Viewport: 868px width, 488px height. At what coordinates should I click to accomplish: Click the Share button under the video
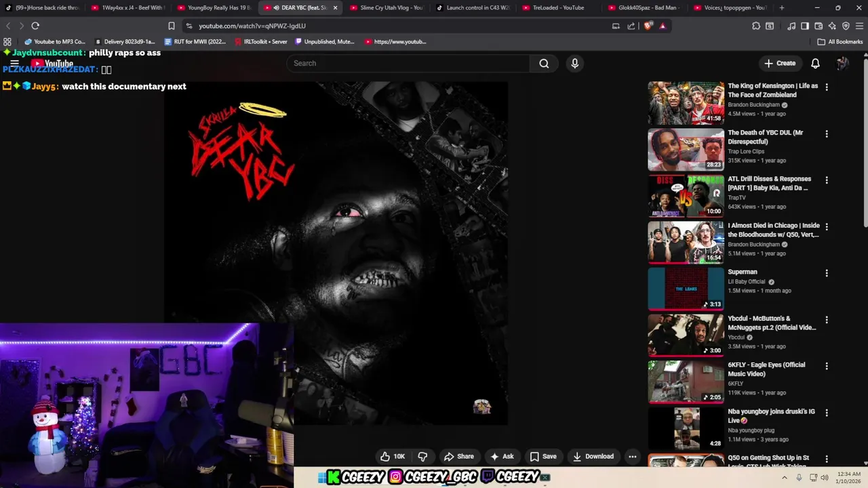click(x=459, y=456)
